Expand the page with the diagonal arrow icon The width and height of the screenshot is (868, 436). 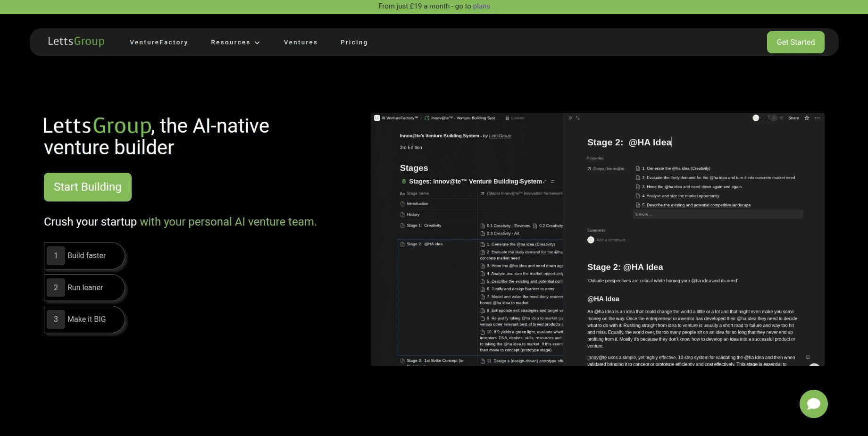click(x=578, y=118)
